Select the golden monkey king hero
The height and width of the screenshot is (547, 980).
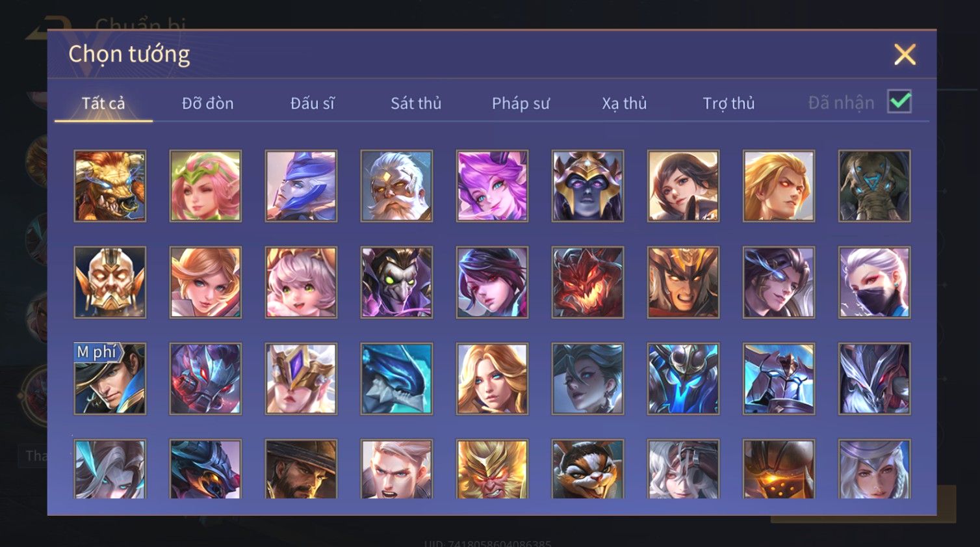click(492, 469)
